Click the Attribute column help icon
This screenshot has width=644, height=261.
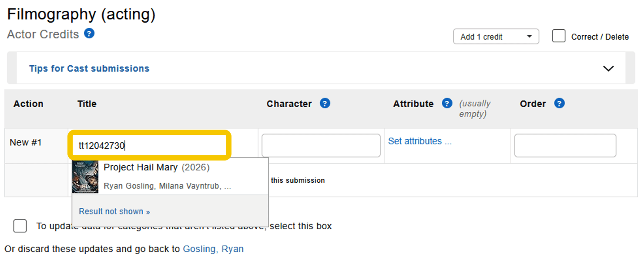tap(447, 104)
